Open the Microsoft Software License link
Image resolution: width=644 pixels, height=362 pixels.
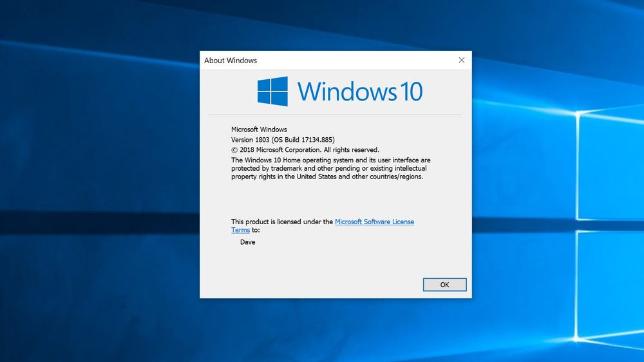pyautogui.click(x=374, y=222)
